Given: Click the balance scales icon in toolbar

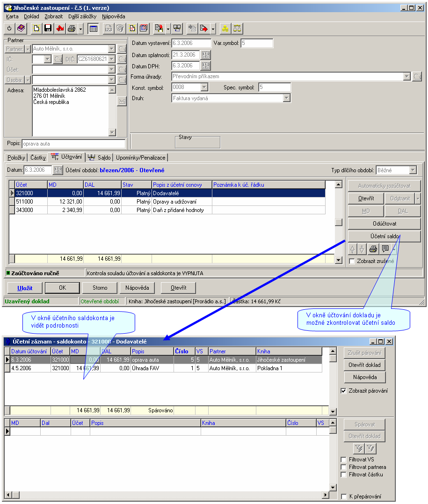Looking at the screenshot, I should coord(237,29).
